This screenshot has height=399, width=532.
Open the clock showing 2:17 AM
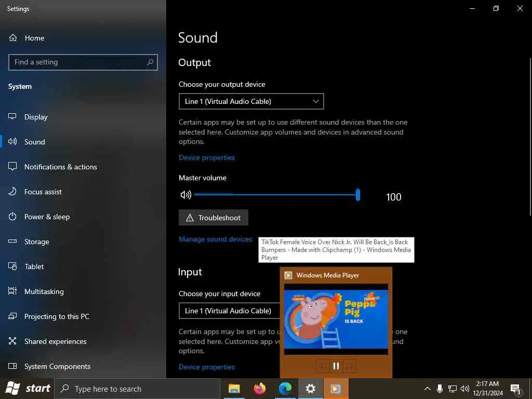(488, 389)
